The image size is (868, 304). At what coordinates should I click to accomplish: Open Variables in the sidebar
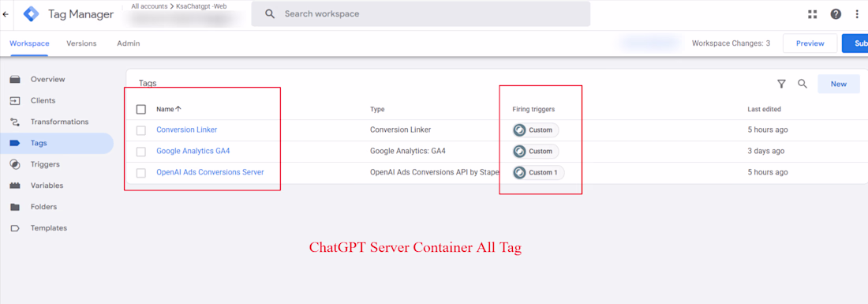tap(47, 186)
